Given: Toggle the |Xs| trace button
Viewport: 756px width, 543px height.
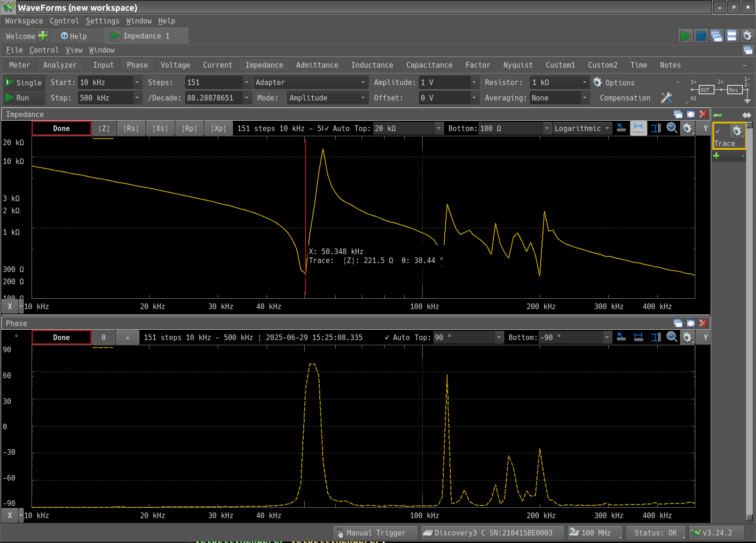Looking at the screenshot, I should [160, 128].
